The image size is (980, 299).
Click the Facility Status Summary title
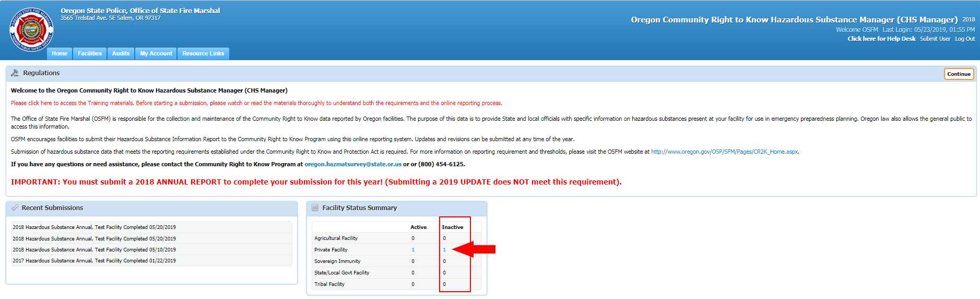(360, 208)
